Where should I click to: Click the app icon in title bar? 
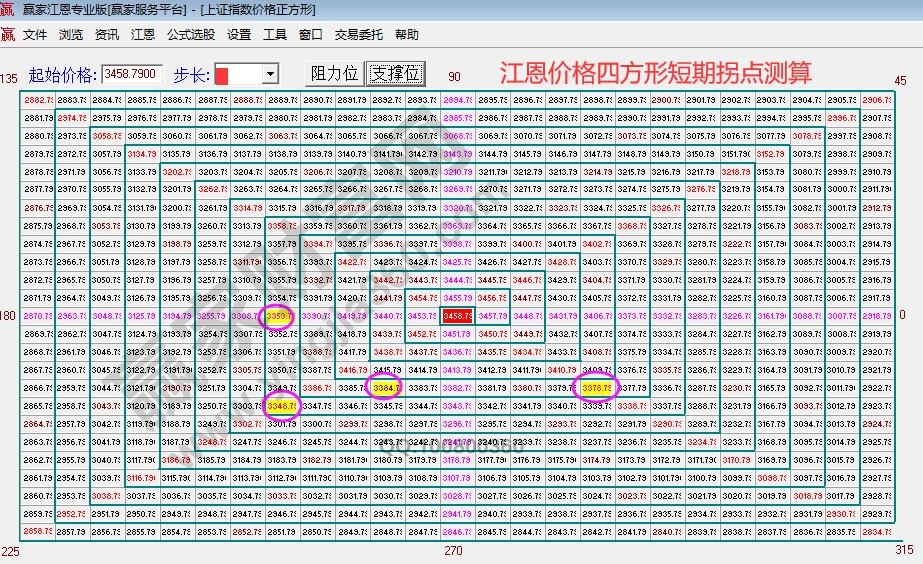tap(8, 10)
